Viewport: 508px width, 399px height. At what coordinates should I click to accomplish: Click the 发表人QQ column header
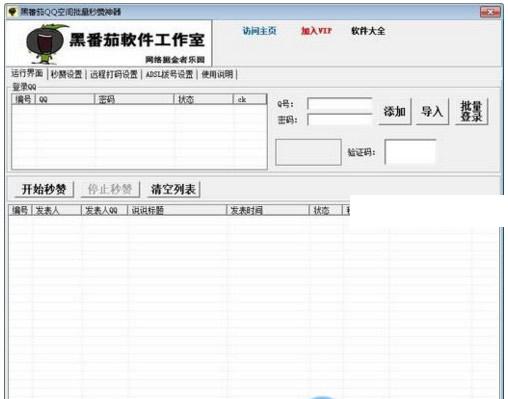click(x=104, y=210)
